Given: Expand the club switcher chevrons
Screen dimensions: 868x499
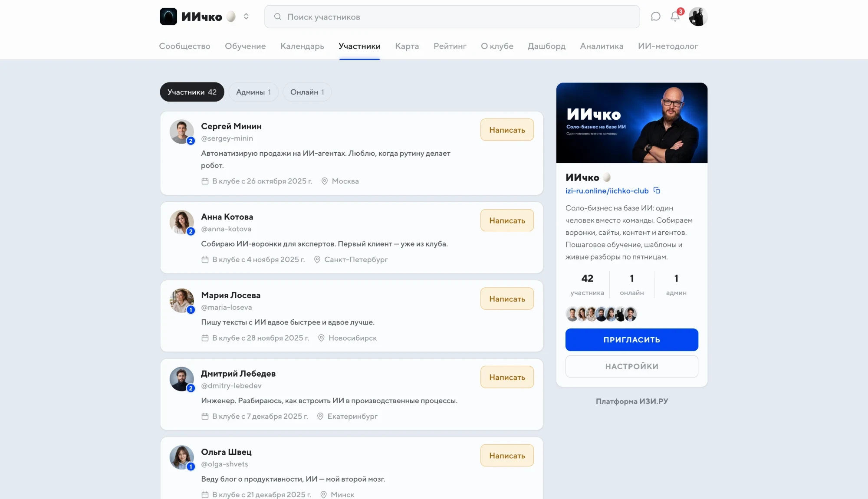Looking at the screenshot, I should click(246, 16).
